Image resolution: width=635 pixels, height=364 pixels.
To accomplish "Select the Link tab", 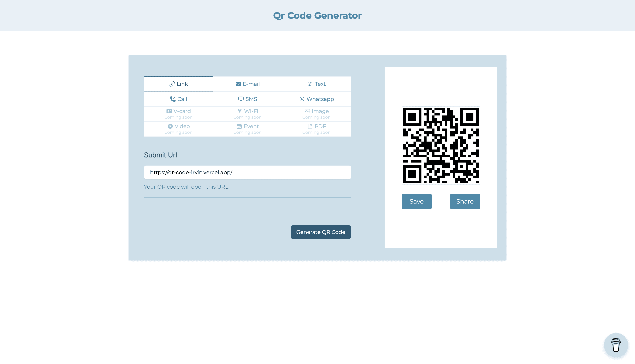I will click(178, 84).
